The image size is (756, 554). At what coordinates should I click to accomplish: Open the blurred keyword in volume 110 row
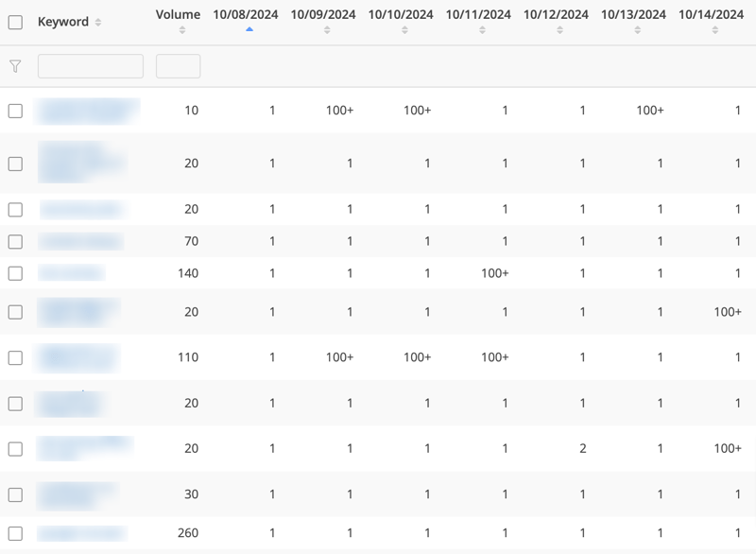77,358
